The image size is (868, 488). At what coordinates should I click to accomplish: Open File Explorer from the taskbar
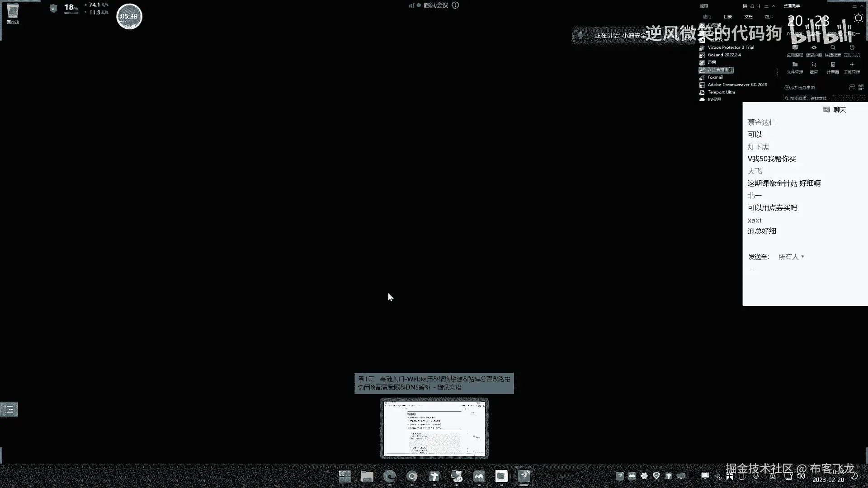point(367,476)
